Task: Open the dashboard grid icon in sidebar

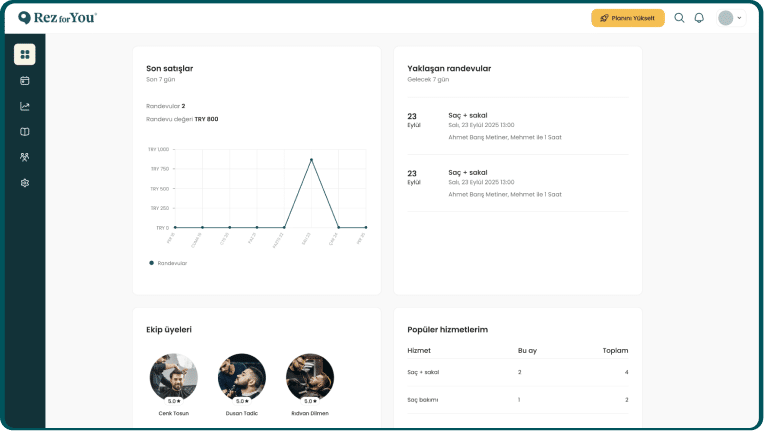Action: coord(25,54)
